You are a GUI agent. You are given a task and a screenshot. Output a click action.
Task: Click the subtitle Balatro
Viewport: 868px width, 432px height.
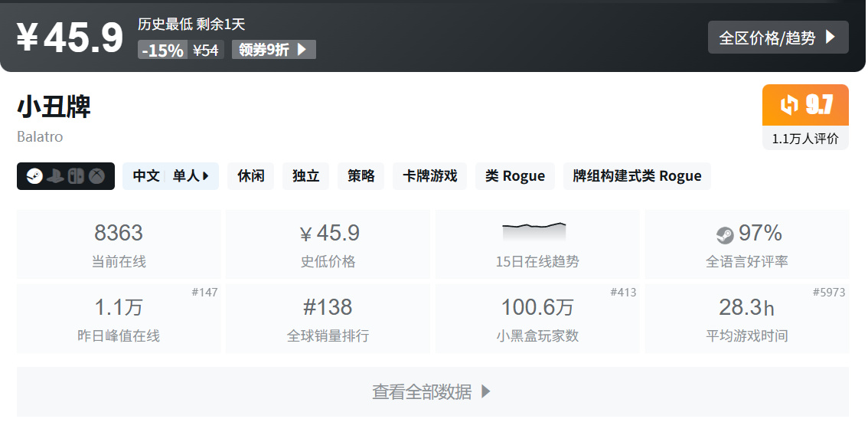(x=40, y=137)
